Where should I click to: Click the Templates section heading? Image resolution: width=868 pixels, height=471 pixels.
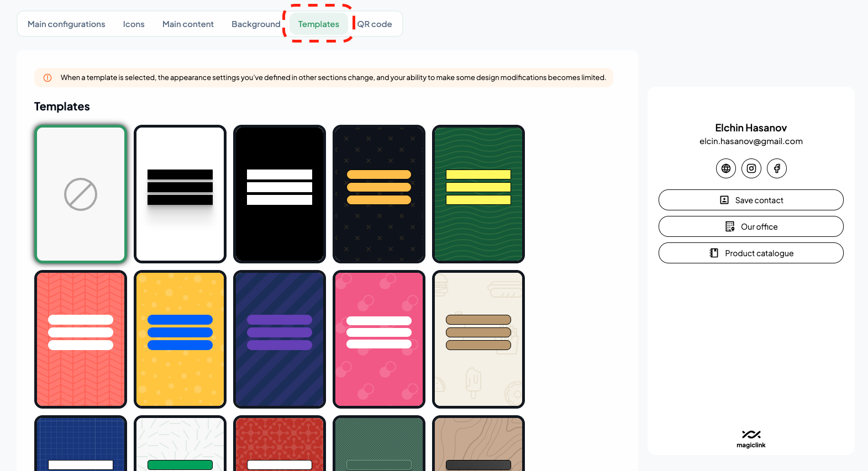[x=62, y=107]
